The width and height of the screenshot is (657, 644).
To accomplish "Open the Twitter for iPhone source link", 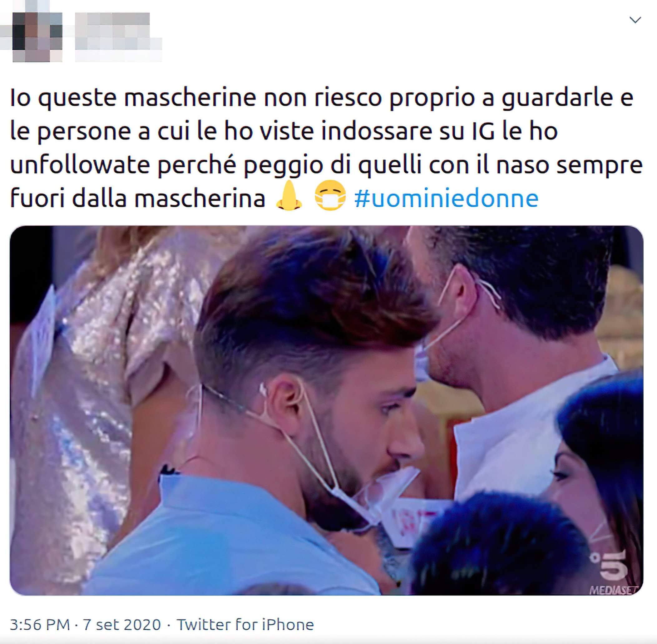I will click(x=245, y=624).
